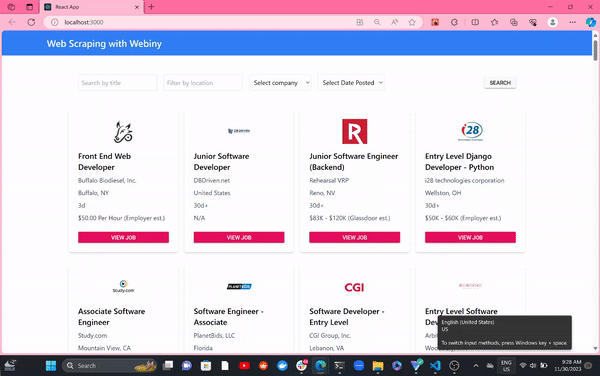This screenshot has width=600, height=376.
Task: Open Favorites list in toolbar
Action: [x=494, y=22]
